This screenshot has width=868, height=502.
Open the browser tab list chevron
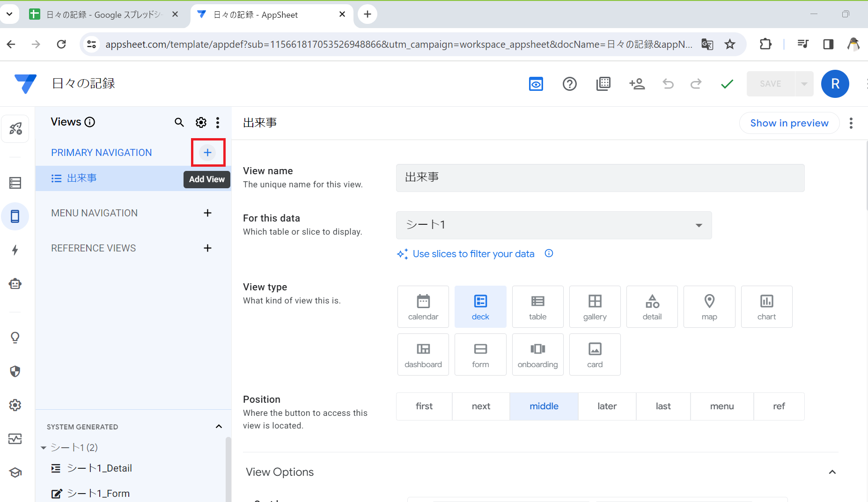tap(9, 15)
